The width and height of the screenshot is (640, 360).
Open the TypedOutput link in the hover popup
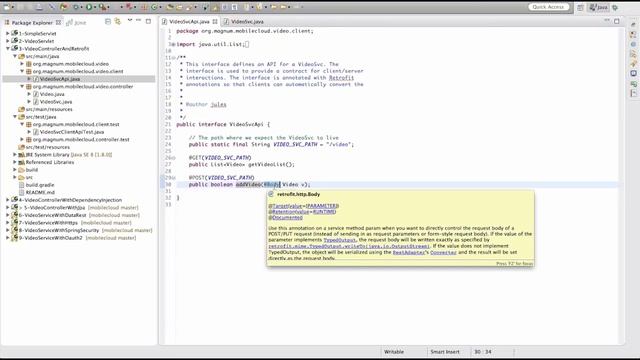340,240
